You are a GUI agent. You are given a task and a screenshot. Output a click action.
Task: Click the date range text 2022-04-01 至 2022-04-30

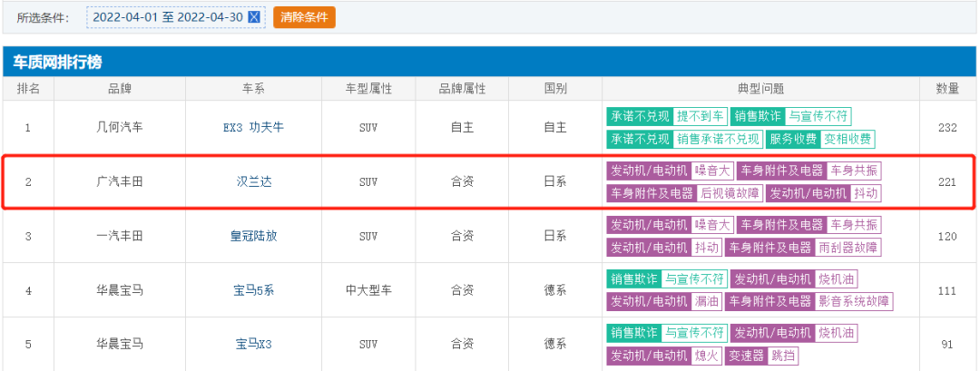click(x=168, y=17)
